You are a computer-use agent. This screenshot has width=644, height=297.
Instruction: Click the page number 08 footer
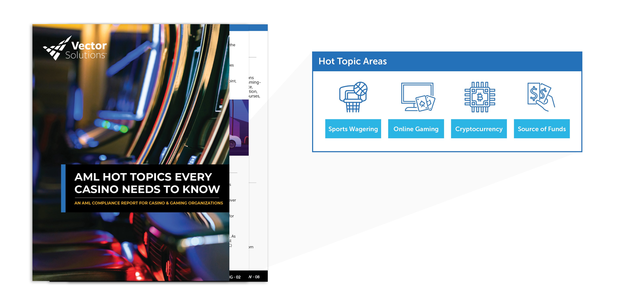[254, 277]
